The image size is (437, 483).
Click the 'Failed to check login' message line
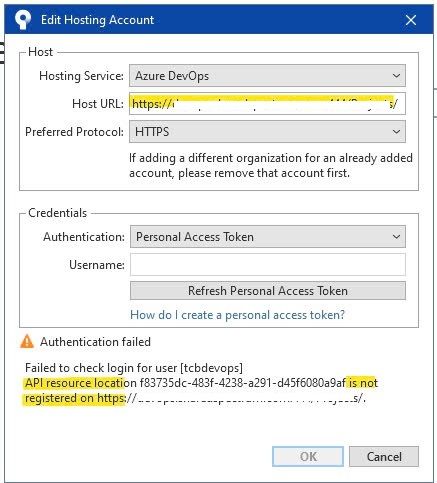click(134, 368)
